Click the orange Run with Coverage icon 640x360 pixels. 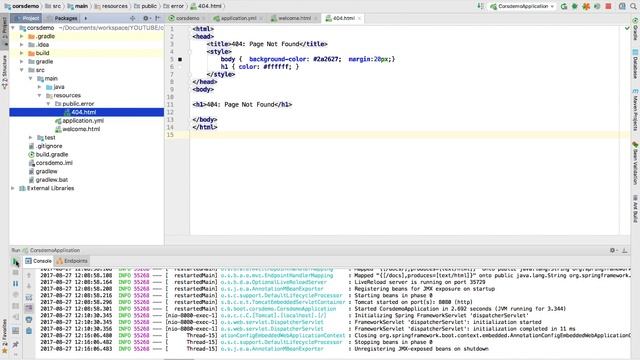(x=586, y=6)
